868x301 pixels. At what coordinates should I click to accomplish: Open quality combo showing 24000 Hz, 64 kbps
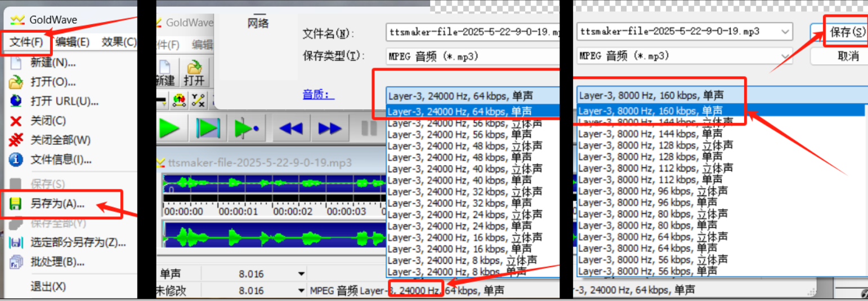click(472, 95)
